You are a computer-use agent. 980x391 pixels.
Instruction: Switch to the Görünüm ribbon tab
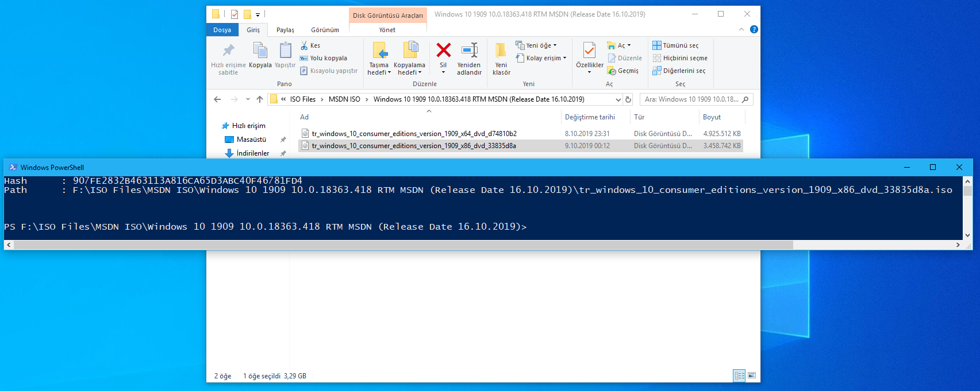coord(325,30)
